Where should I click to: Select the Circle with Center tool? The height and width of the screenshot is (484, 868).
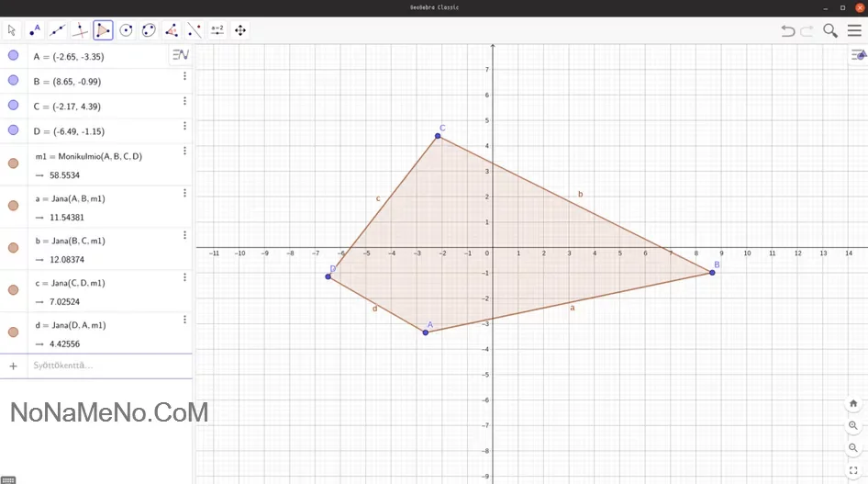point(126,30)
